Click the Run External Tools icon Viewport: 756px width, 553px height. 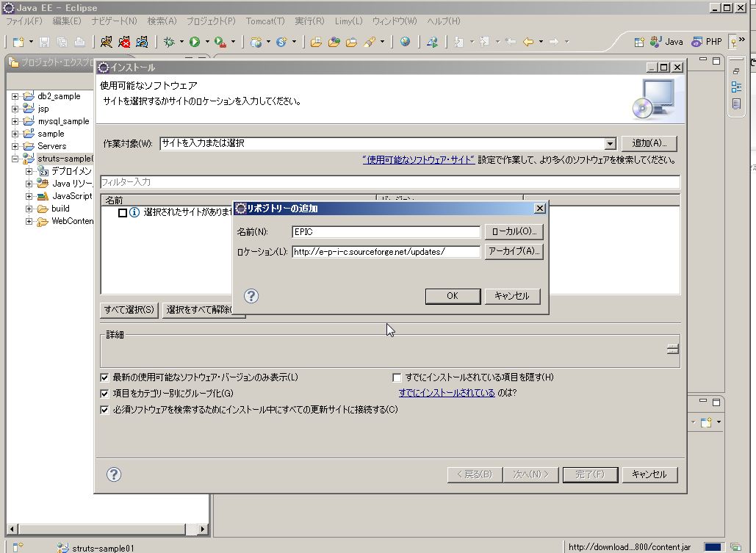tap(220, 42)
